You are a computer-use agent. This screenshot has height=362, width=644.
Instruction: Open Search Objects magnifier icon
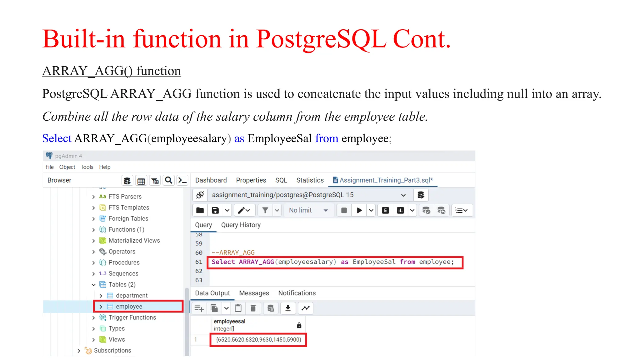click(x=169, y=180)
